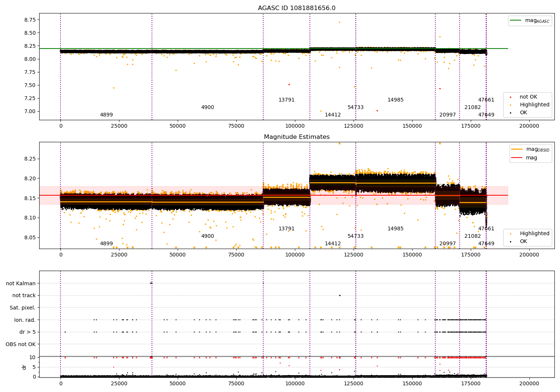560x392 pixels.
Task: Click the 8.20 y-axis tick in Magnitude Estimates
Action: (x=29, y=178)
